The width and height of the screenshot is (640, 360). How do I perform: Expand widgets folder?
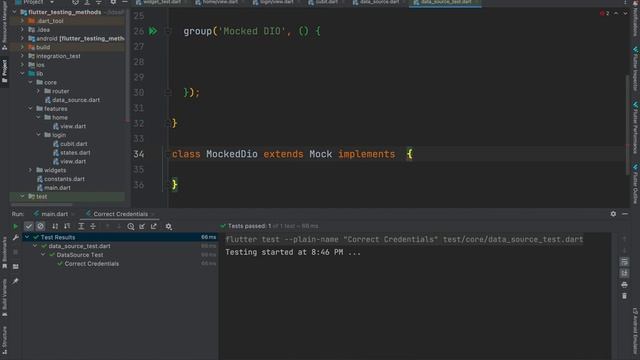coord(31,170)
